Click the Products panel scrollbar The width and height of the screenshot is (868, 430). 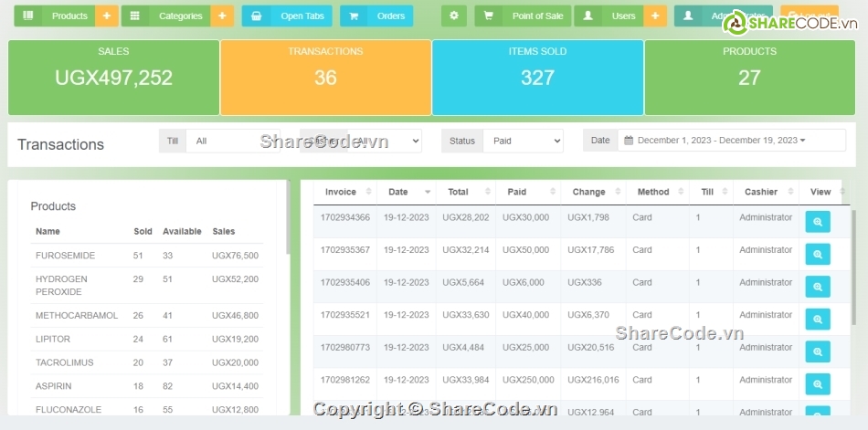pos(289,219)
